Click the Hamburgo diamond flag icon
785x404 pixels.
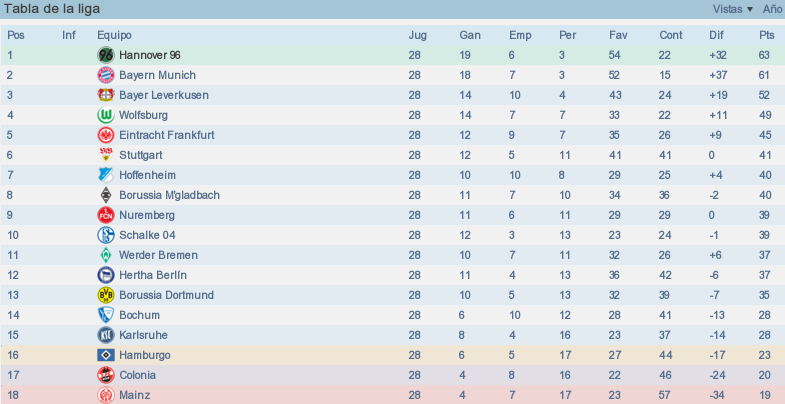click(106, 355)
